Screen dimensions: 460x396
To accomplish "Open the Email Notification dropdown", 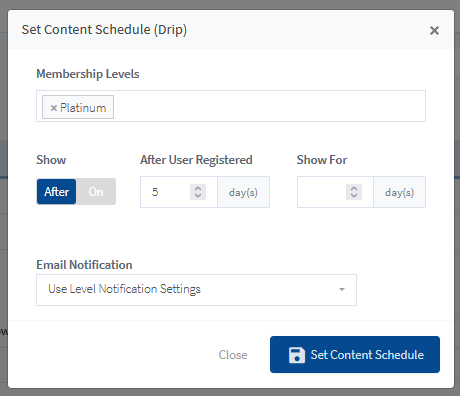I will 196,290.
